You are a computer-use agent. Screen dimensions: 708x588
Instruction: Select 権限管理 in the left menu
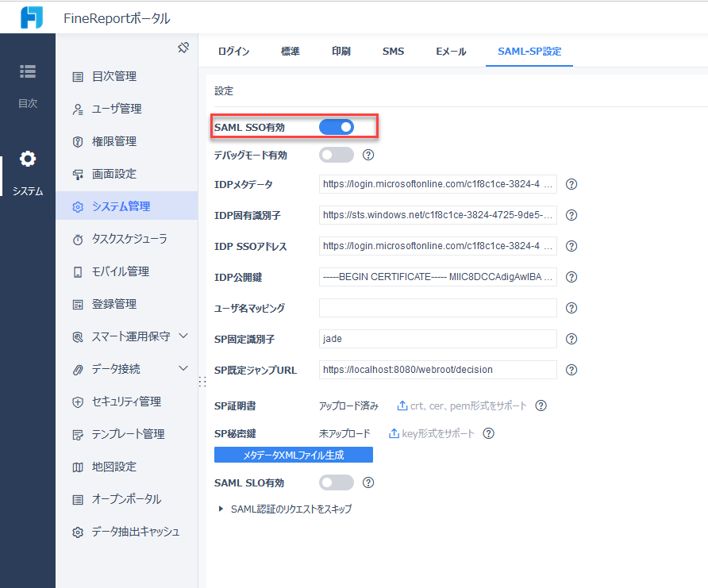115,141
